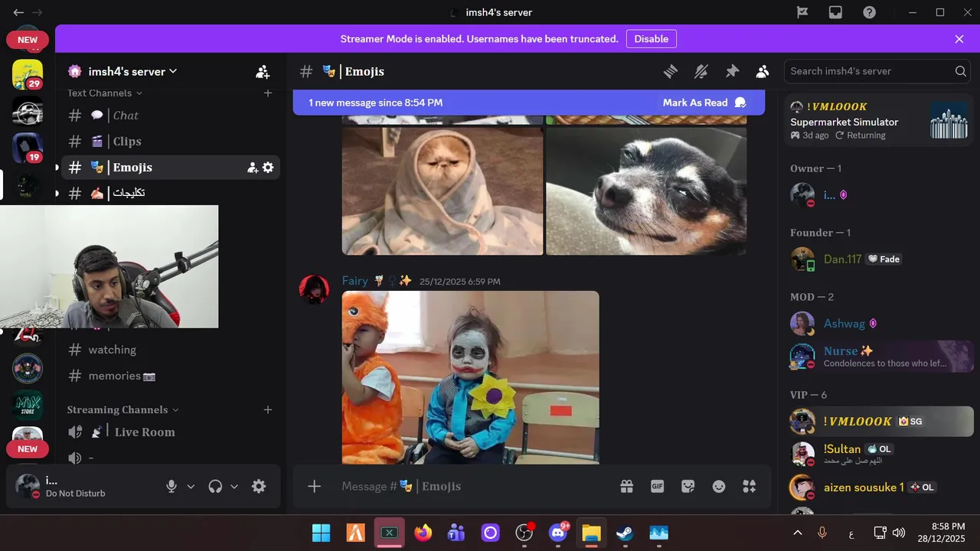Send a gift icon

626,487
